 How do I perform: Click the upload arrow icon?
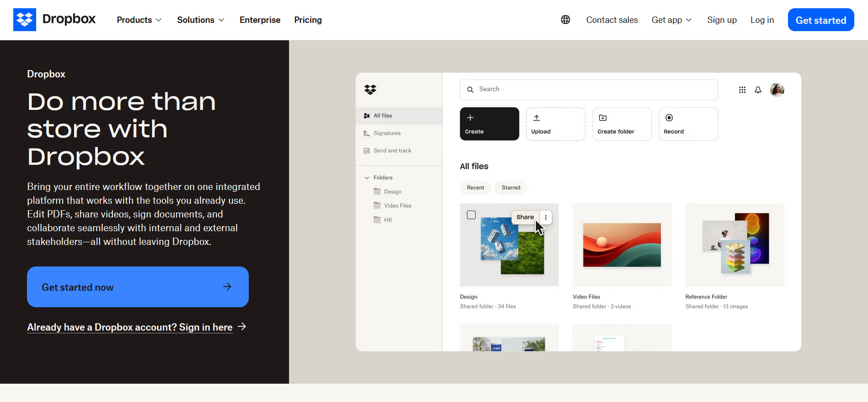click(536, 118)
